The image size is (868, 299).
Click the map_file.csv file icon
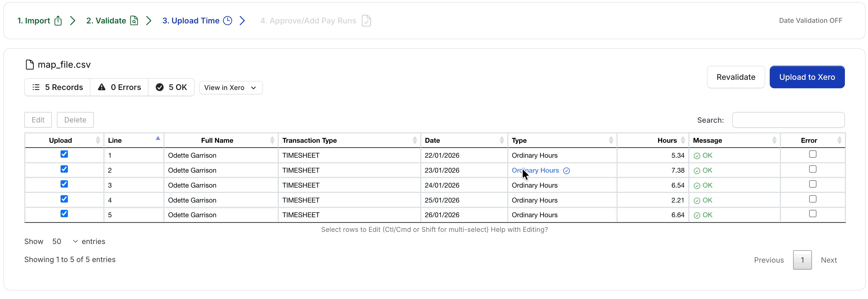pyautogui.click(x=30, y=65)
